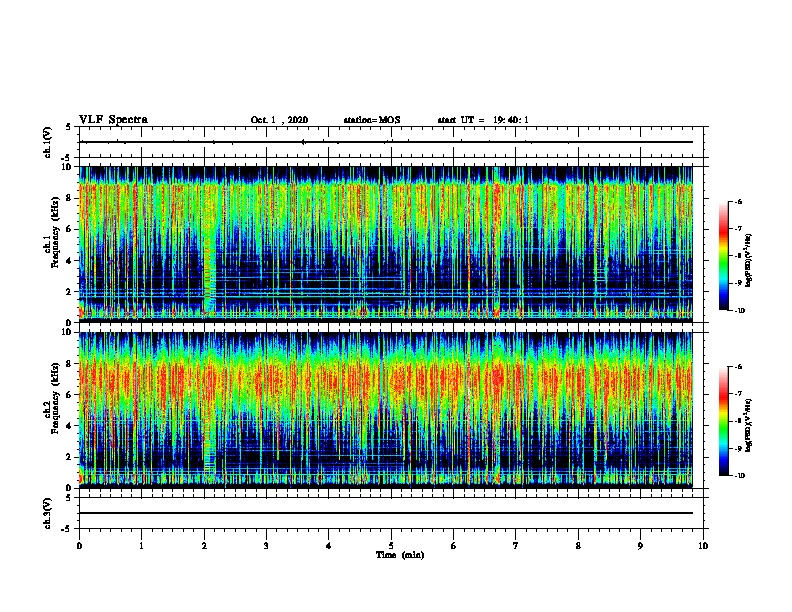Viewport: 792px width, 612px height.
Task: Click the "-8" label on ch.2 color scale
Action: [x=738, y=422]
